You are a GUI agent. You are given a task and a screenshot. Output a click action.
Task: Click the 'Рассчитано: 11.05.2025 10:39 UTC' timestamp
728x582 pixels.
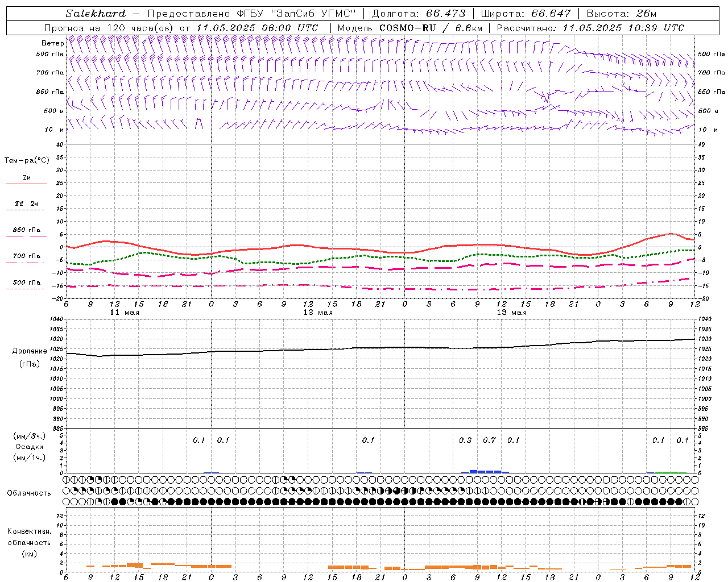[x=590, y=28]
